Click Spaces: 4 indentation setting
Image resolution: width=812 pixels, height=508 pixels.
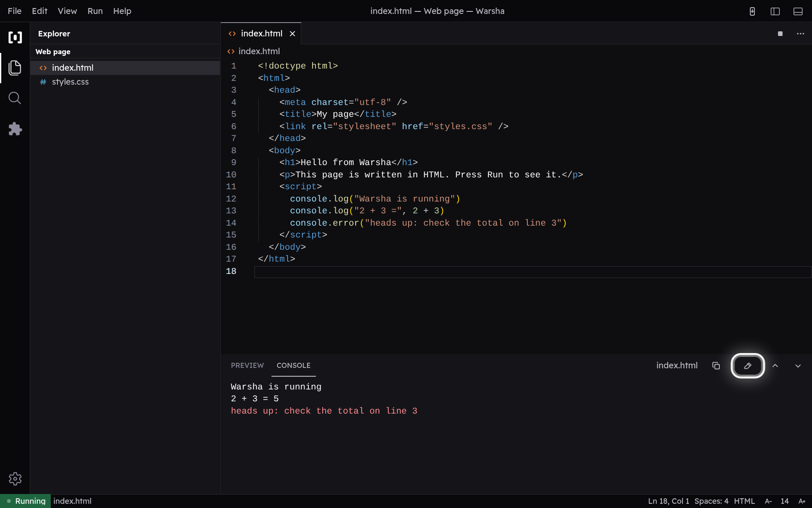(x=711, y=501)
